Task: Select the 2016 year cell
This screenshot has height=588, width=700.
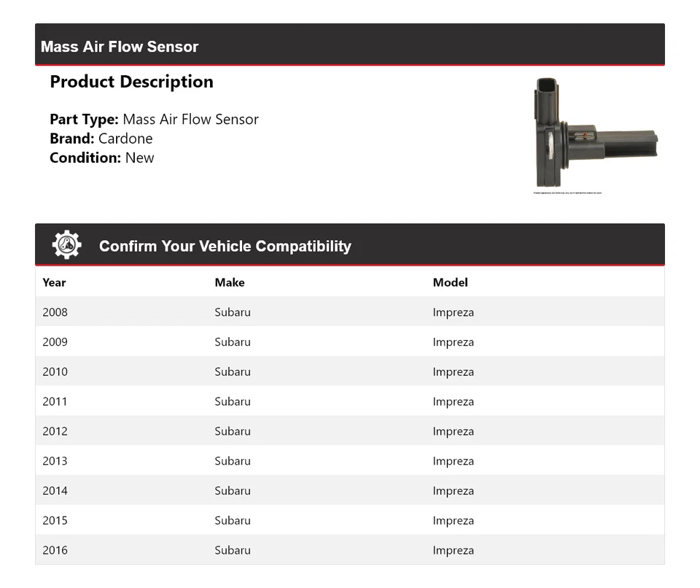Action: (55, 551)
